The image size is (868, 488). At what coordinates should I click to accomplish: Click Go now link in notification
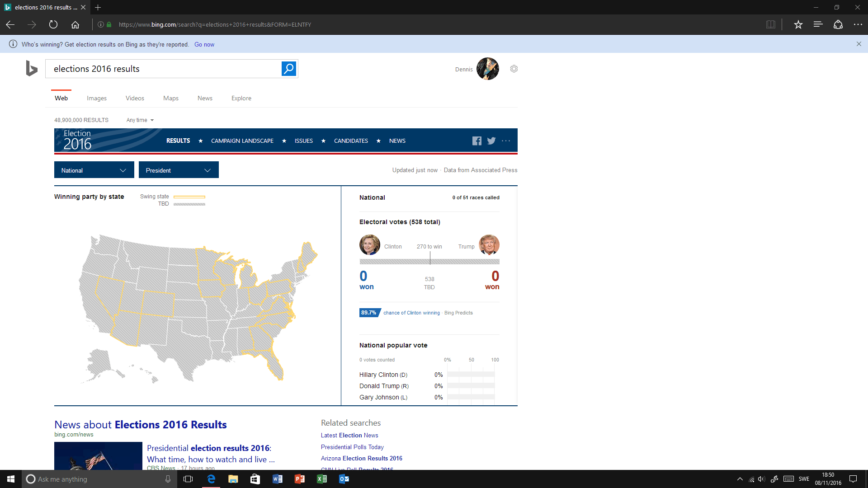tap(204, 44)
